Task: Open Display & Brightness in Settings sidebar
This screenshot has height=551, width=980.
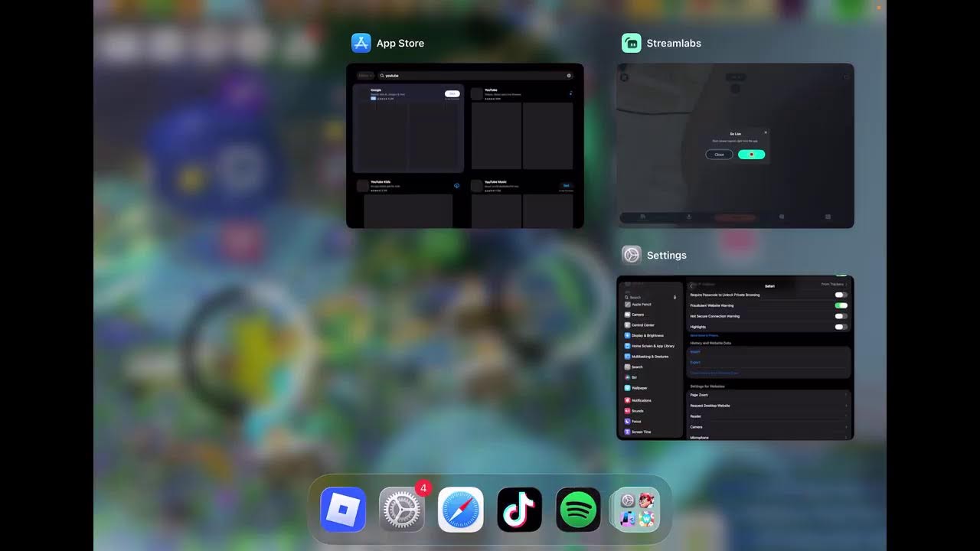Action: 651,335
